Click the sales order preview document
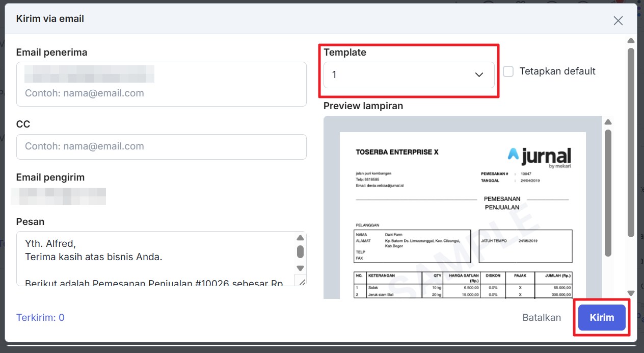Viewport: 644px width, 353px height. click(463, 230)
